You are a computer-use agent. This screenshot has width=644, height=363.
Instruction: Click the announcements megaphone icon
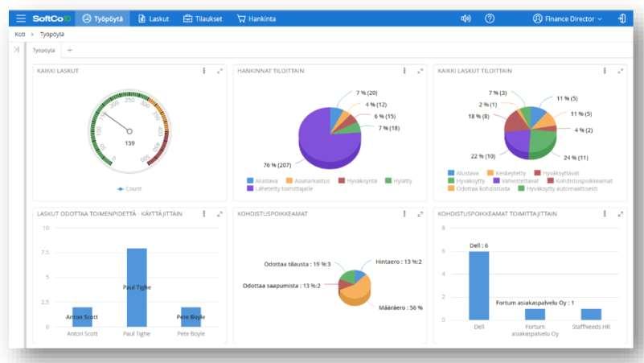pyautogui.click(x=466, y=19)
